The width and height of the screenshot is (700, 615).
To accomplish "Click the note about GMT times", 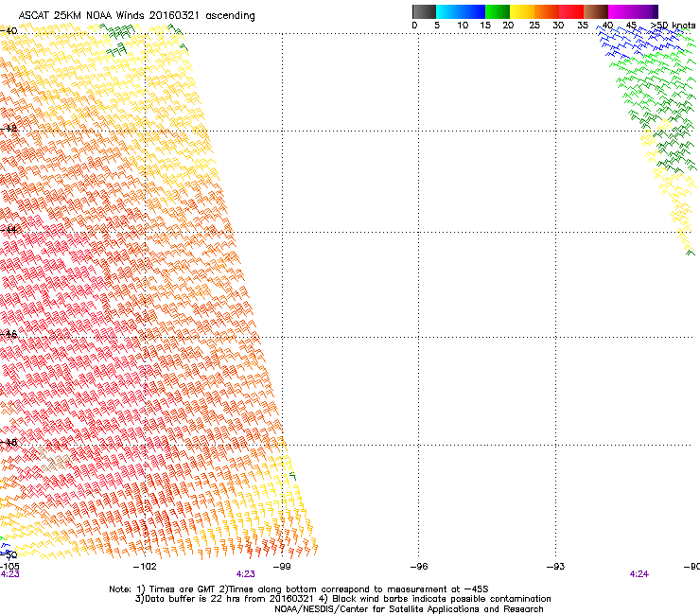I will click(x=299, y=589).
